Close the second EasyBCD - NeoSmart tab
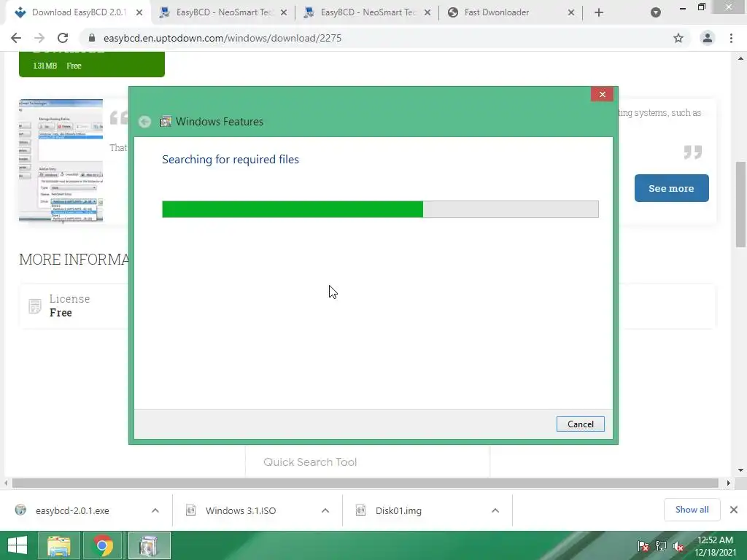 pos(284,13)
